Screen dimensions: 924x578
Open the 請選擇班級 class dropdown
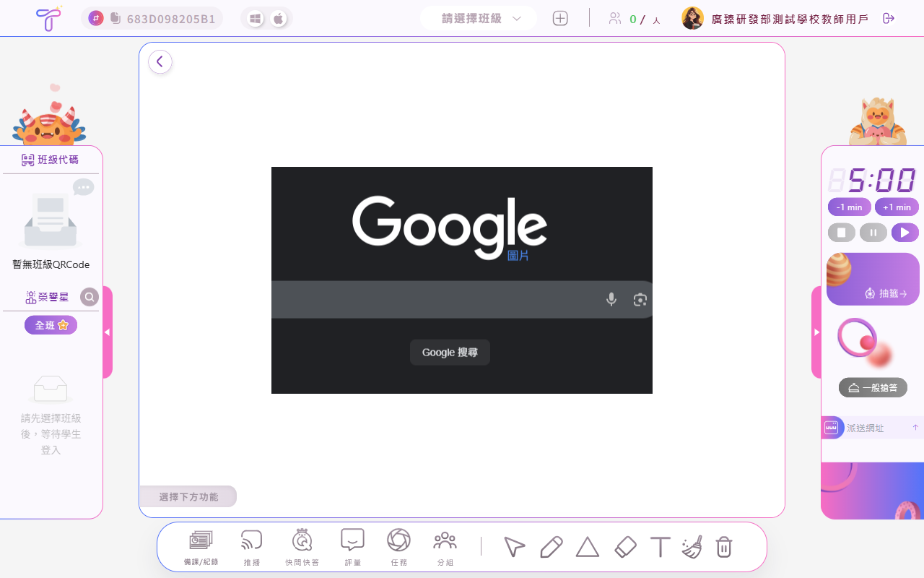coord(479,19)
